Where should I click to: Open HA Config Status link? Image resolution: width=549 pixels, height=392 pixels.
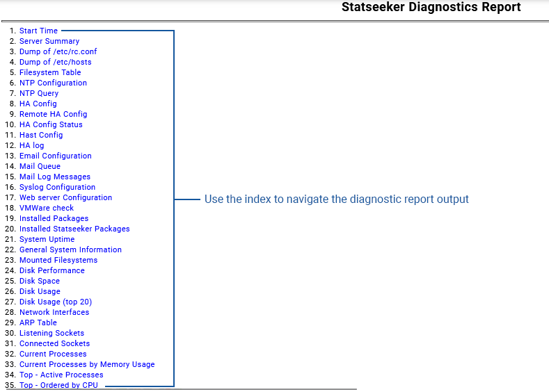[51, 124]
